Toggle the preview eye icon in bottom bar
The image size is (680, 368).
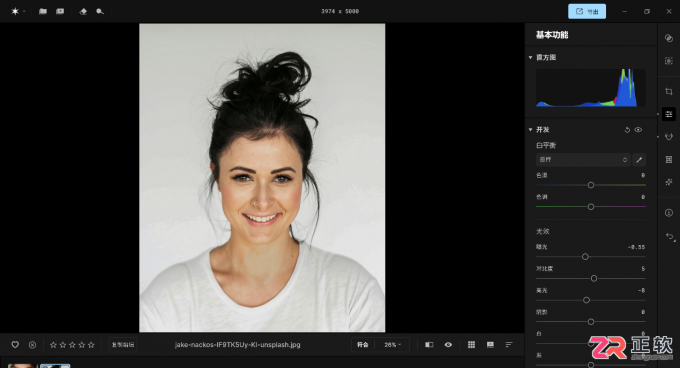(448, 345)
